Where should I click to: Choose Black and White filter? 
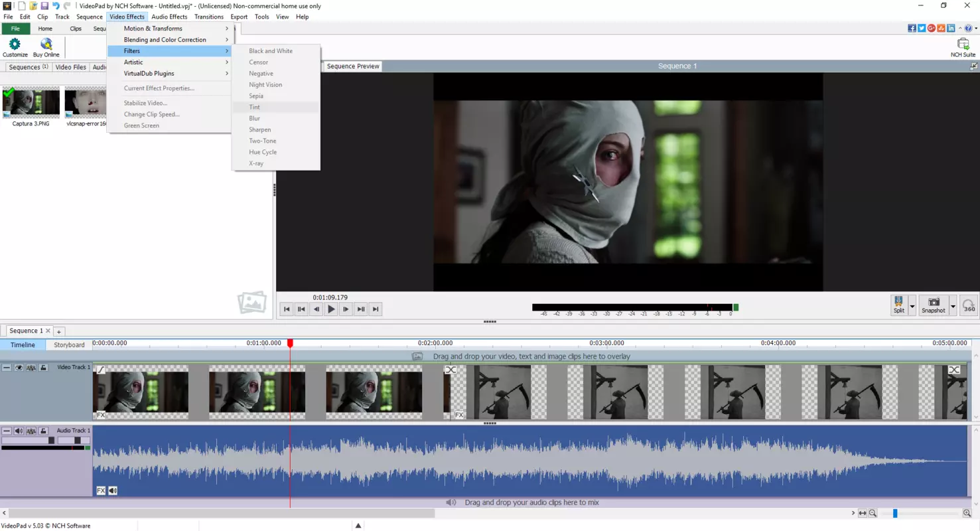[x=276, y=51]
